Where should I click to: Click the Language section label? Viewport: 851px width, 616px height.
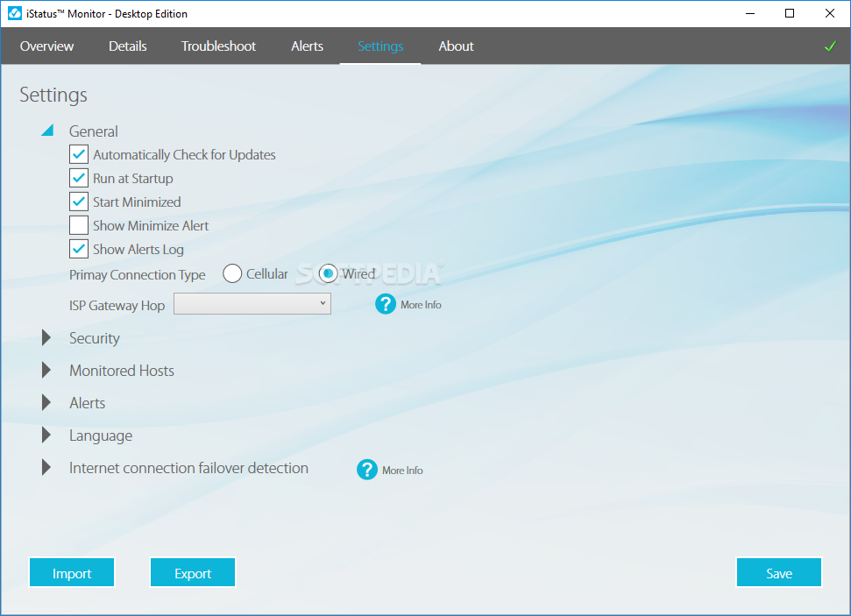pyautogui.click(x=101, y=435)
